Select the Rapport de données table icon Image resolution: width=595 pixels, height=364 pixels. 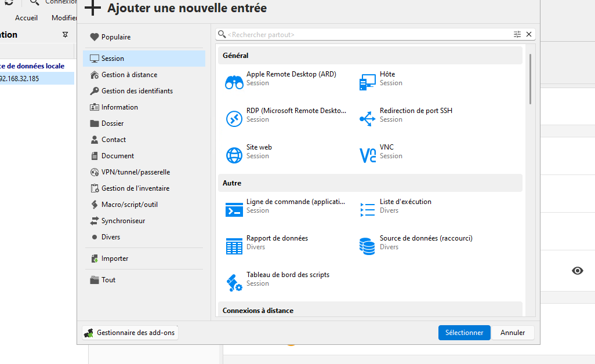[234, 246]
